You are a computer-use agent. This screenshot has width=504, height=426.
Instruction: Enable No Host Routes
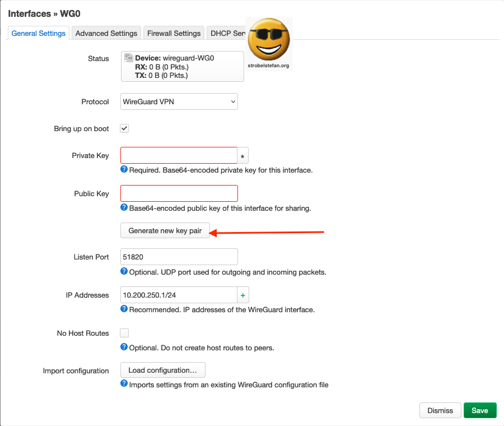tap(124, 333)
